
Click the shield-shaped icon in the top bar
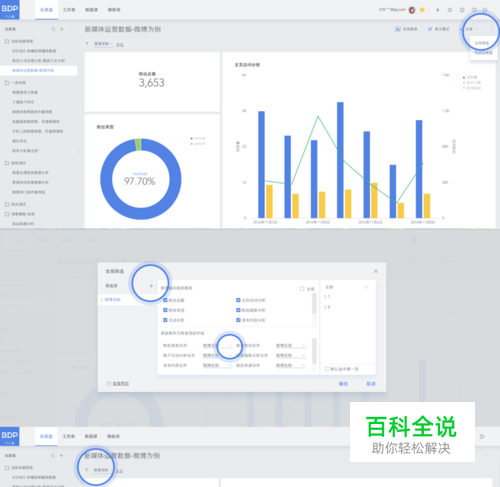[x=462, y=10]
